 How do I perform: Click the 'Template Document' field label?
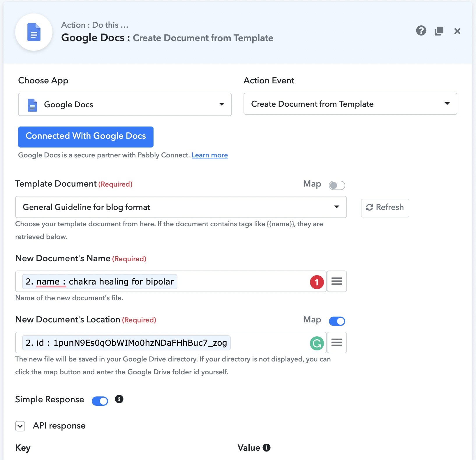[56, 184]
